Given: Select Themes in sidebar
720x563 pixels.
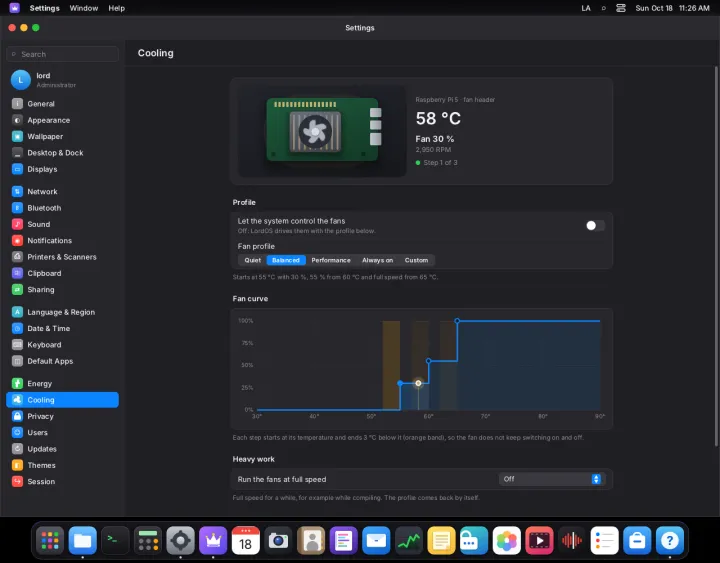Looking at the screenshot, I should (62, 465).
